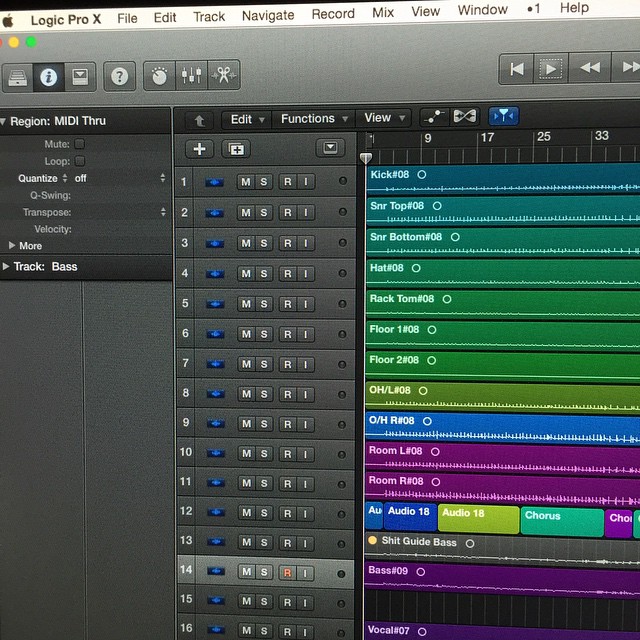Add a new track with plus button
Viewport: 640px width, 640px height.
199,149
